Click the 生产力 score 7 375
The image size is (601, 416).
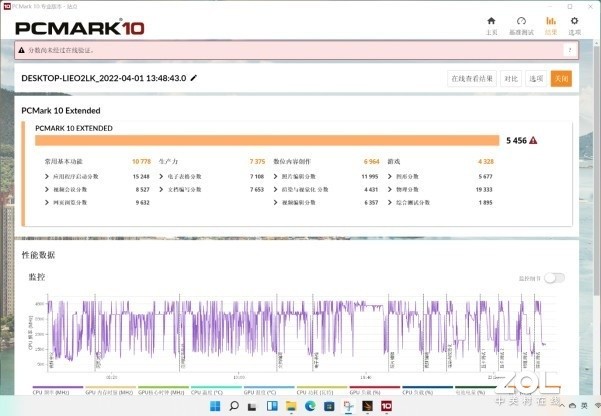coord(257,161)
